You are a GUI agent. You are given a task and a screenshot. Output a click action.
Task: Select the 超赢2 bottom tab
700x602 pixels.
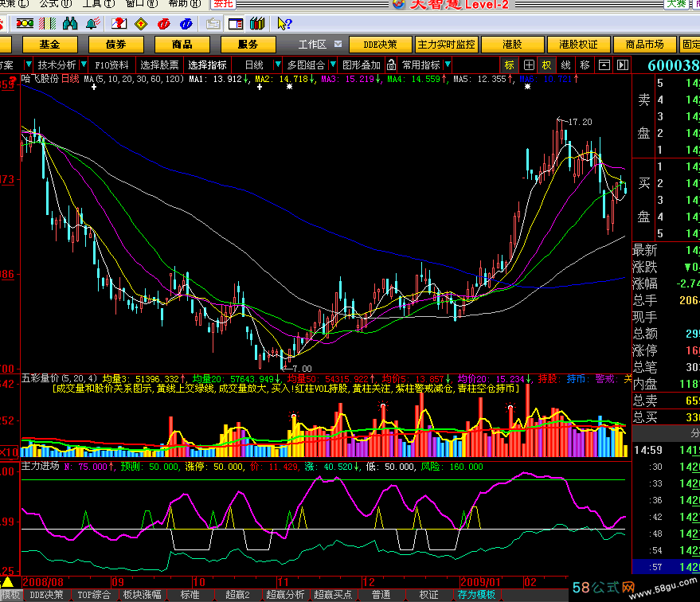[237, 595]
